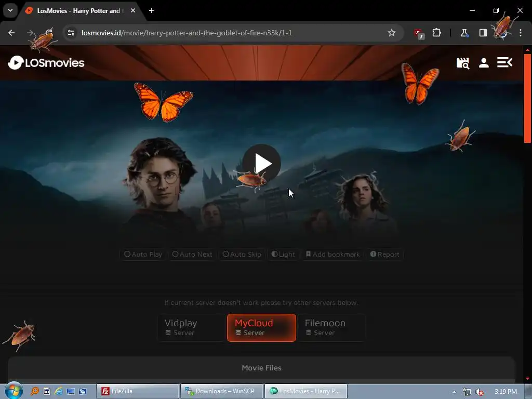Enable Auto Play option
This screenshot has height=399, width=532.
(143, 254)
